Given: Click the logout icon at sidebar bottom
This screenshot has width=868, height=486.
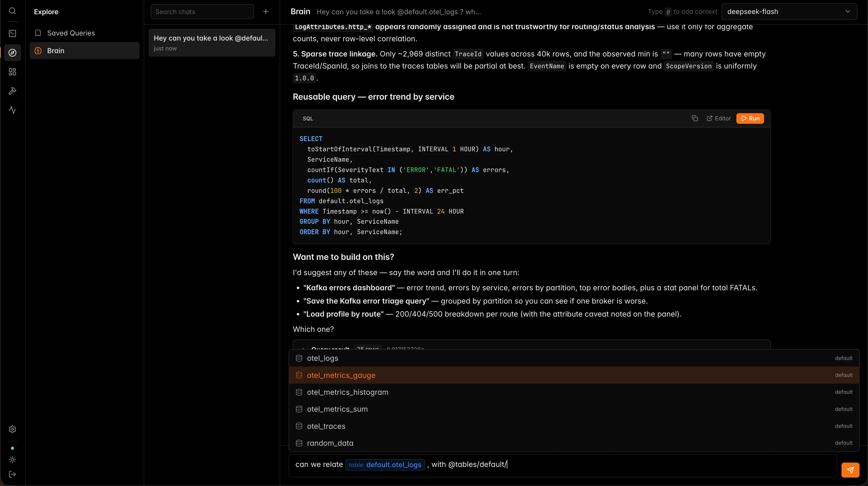Looking at the screenshot, I should click(x=13, y=474).
